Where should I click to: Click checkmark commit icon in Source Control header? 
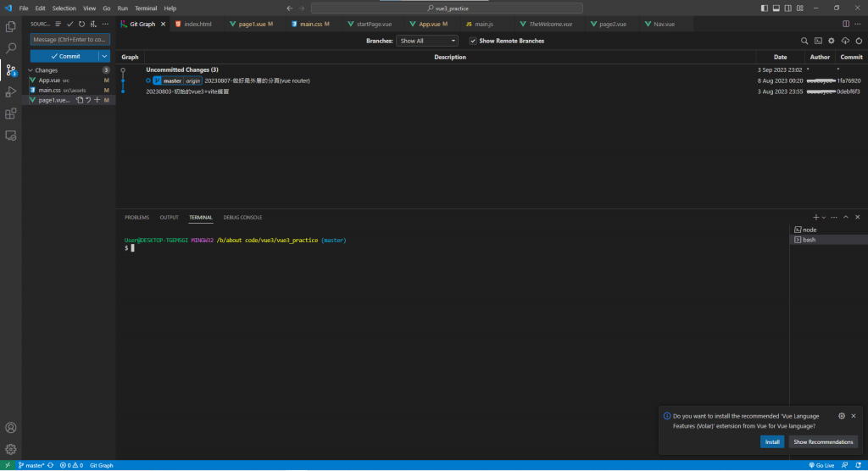[70, 24]
